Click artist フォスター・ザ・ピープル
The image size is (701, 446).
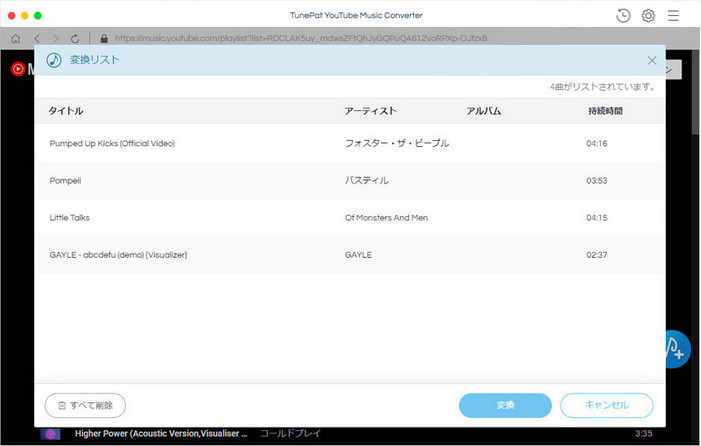(x=397, y=143)
